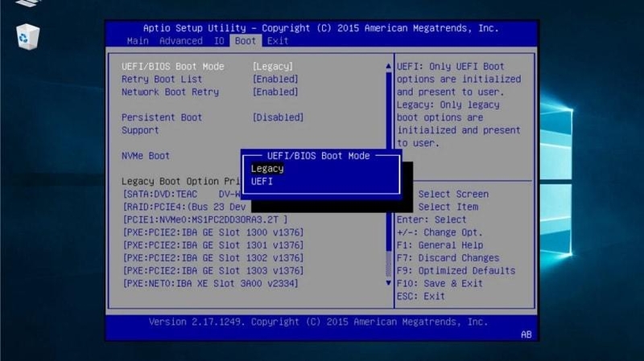Select the Network Boot Retry setting

(170, 92)
